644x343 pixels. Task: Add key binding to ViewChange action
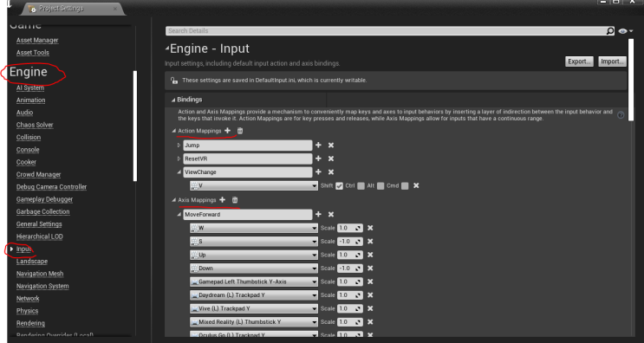click(318, 171)
